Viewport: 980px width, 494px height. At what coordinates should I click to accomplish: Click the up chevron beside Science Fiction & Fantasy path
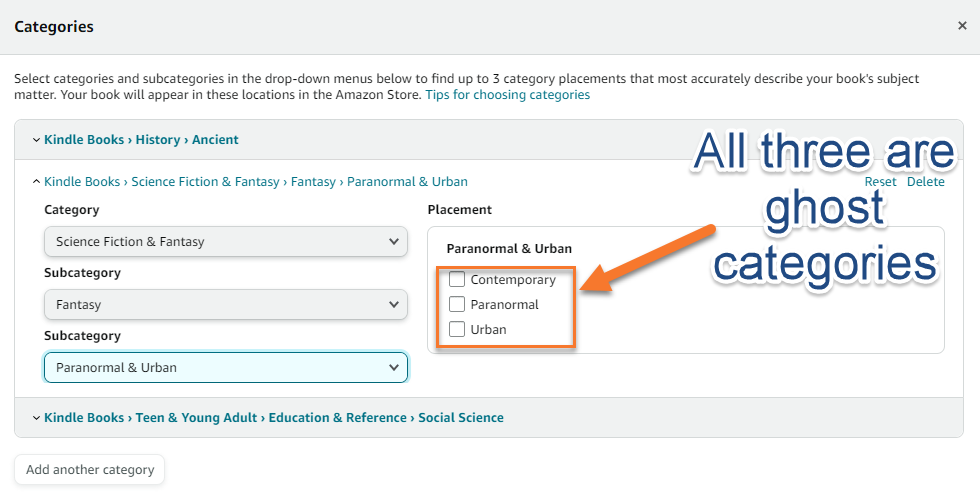(37, 182)
